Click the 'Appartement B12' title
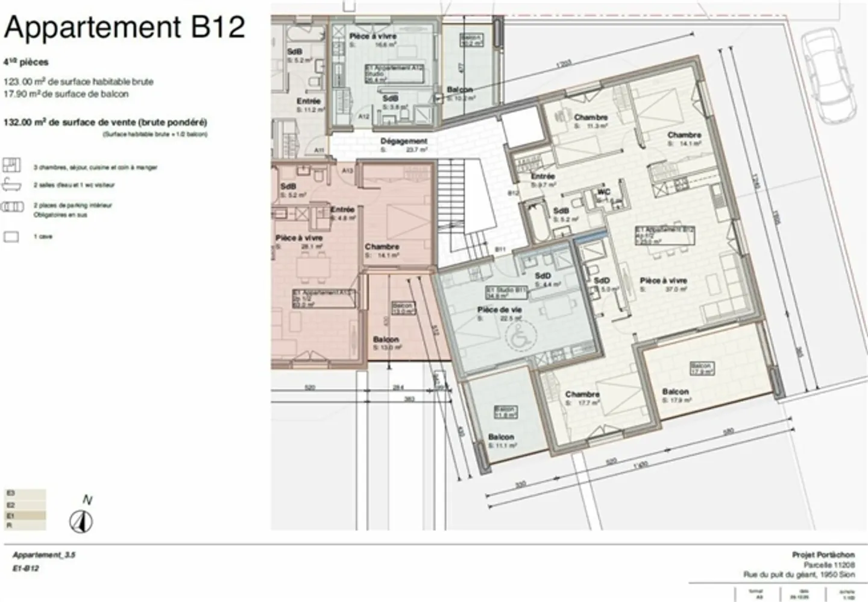 click(x=125, y=28)
